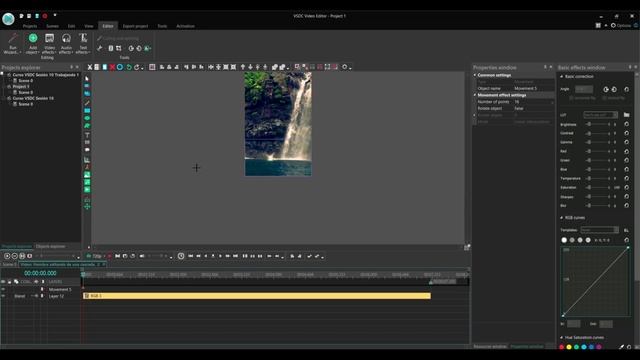
Task: Select Project 1 in Projects explorer
Action: 20,87
